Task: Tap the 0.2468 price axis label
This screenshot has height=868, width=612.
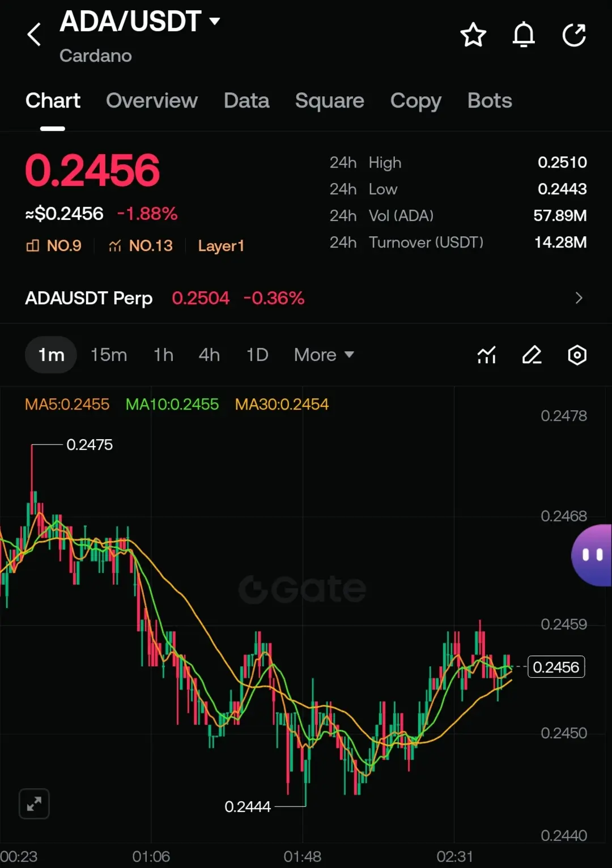Action: point(564,516)
